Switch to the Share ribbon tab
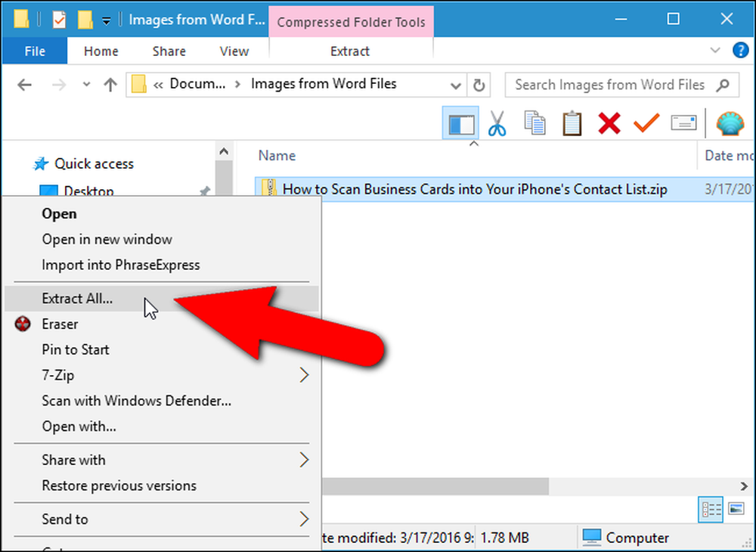Screen dimensions: 756x552 [169, 51]
